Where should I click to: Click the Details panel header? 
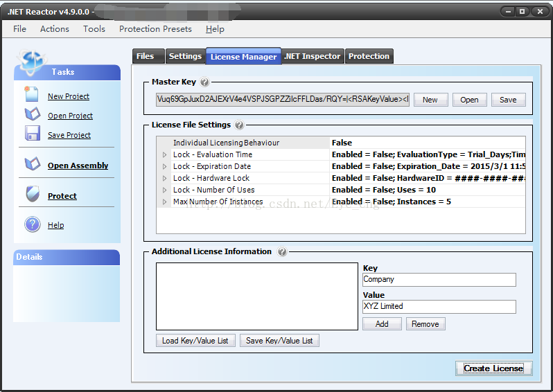tap(67, 258)
